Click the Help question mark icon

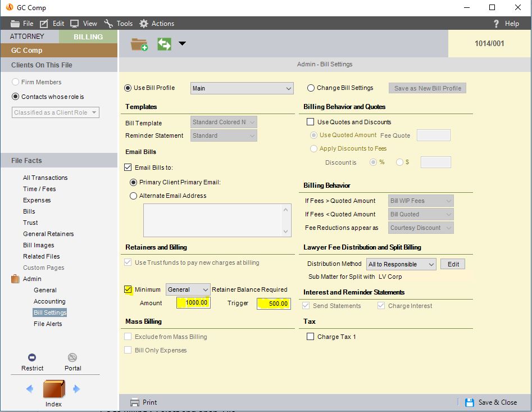tap(496, 24)
